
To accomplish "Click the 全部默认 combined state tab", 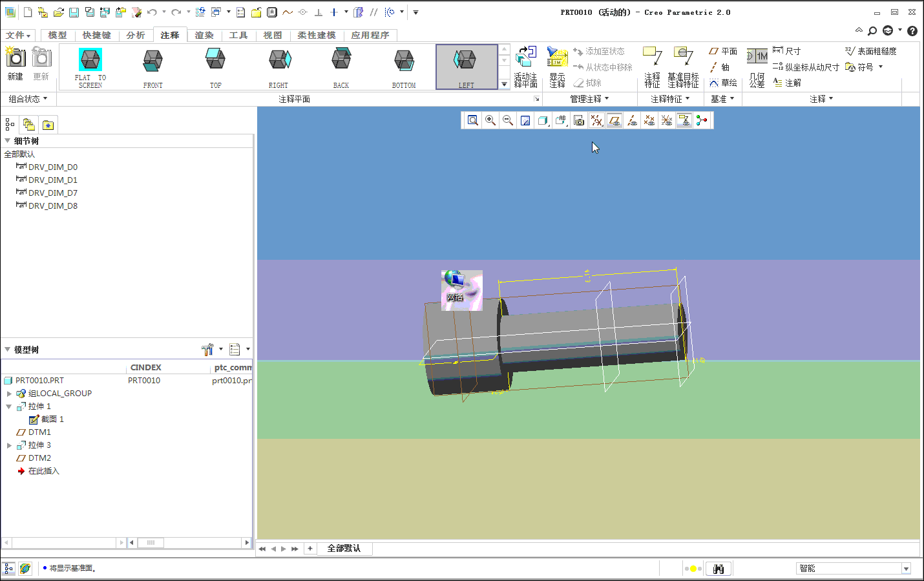I will coord(344,548).
